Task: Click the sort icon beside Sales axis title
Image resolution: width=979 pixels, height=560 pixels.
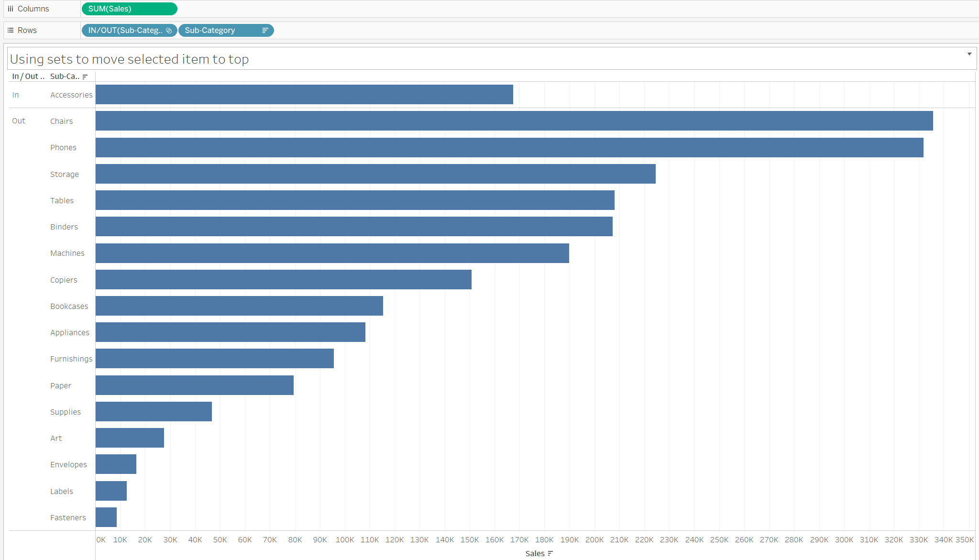Action: click(550, 553)
